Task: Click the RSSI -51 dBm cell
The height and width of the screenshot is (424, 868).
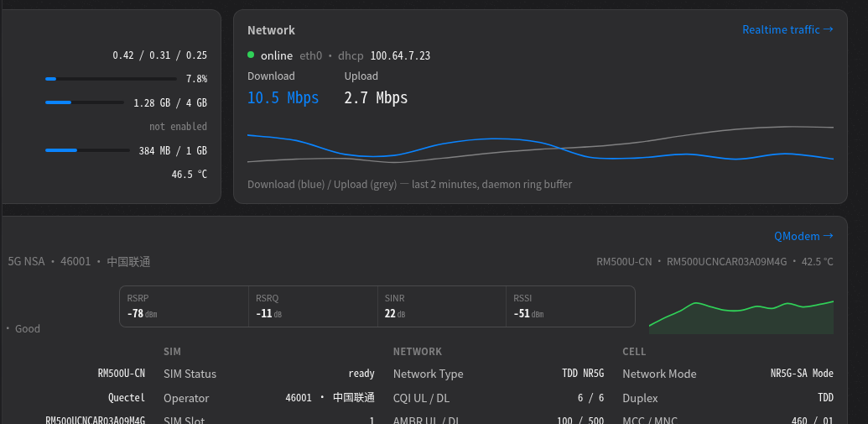Action: [x=571, y=306]
